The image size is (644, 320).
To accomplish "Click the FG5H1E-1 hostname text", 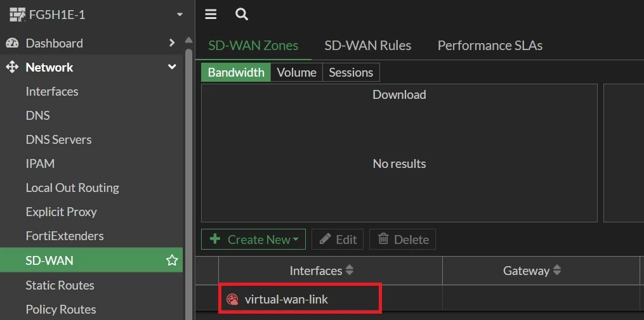I will pos(57,15).
